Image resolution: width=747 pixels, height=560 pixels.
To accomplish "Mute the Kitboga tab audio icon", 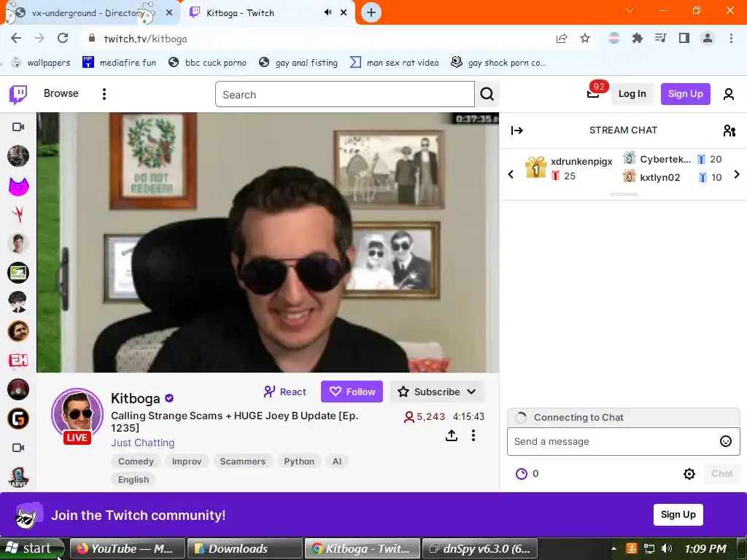I will [328, 12].
